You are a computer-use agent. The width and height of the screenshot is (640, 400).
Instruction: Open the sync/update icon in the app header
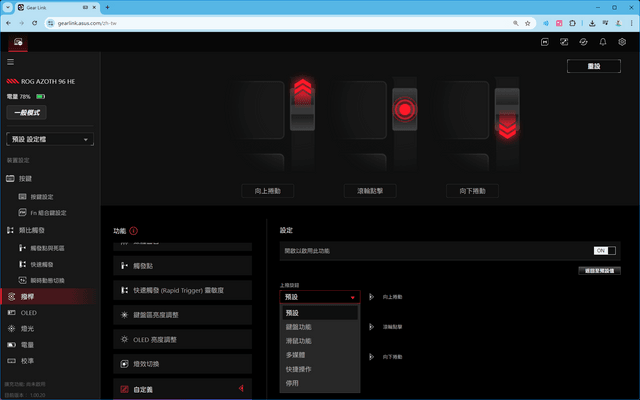pos(583,42)
